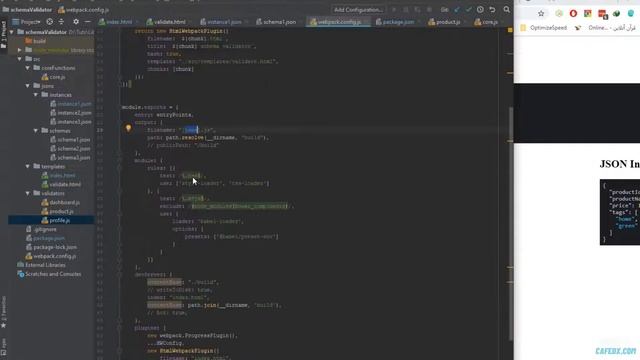Collapse the schemas folder
Screen dimensions: 640x360
click(36, 131)
